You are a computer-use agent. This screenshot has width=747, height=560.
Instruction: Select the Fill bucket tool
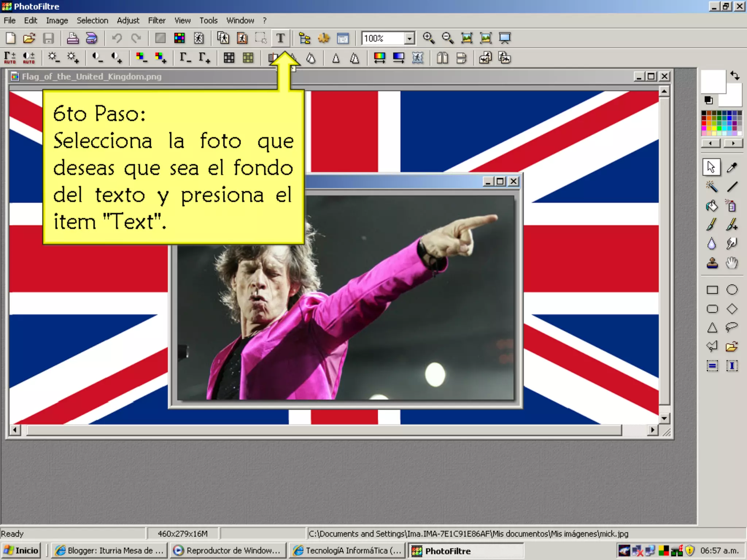(x=711, y=206)
